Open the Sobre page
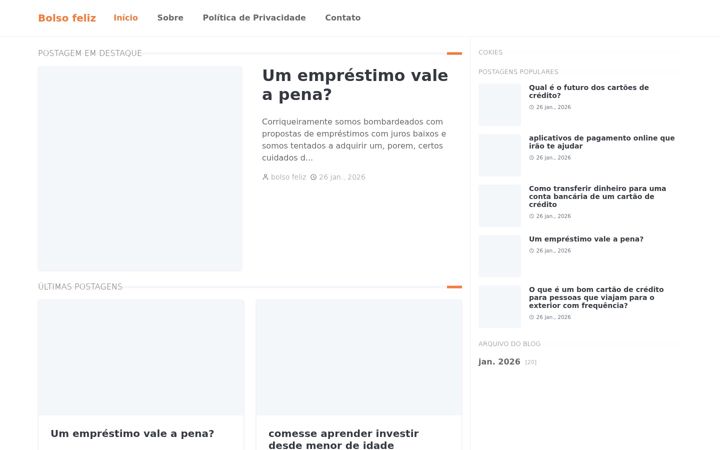 point(170,17)
